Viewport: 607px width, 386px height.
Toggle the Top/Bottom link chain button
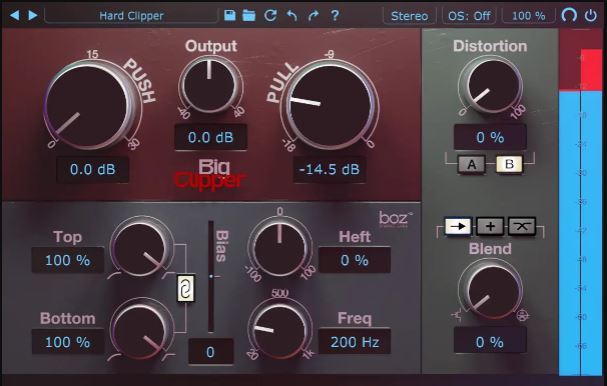(x=186, y=288)
